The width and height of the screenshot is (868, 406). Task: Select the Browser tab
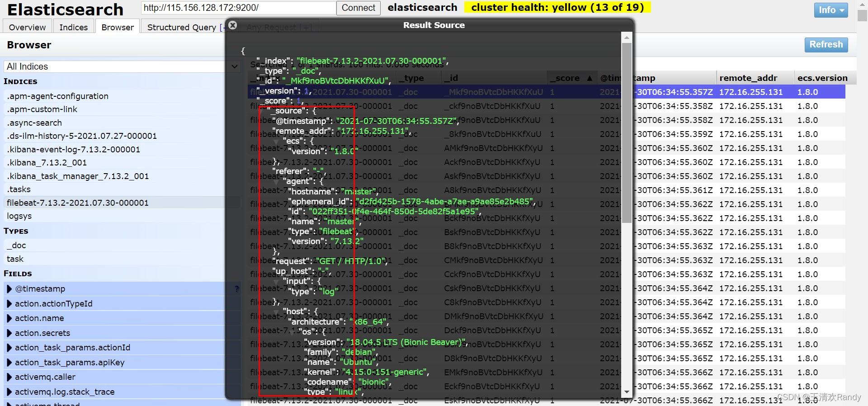point(118,27)
